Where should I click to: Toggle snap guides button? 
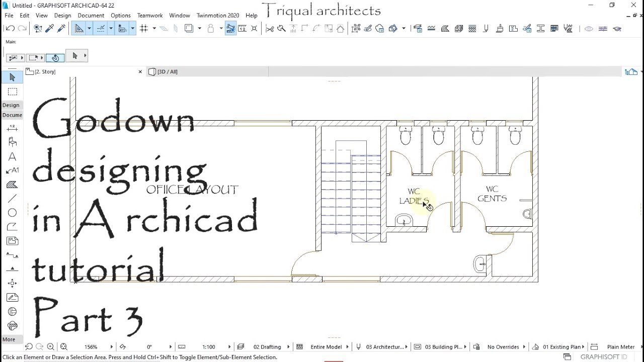(x=101, y=29)
